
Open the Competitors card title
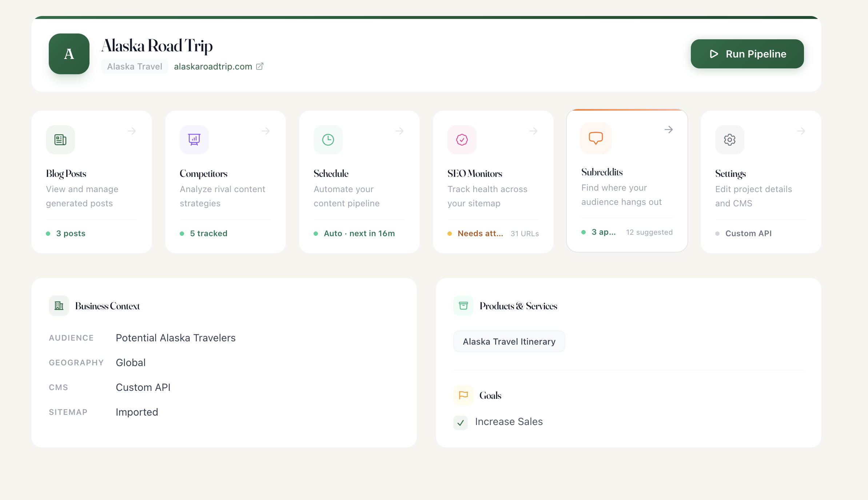(203, 174)
